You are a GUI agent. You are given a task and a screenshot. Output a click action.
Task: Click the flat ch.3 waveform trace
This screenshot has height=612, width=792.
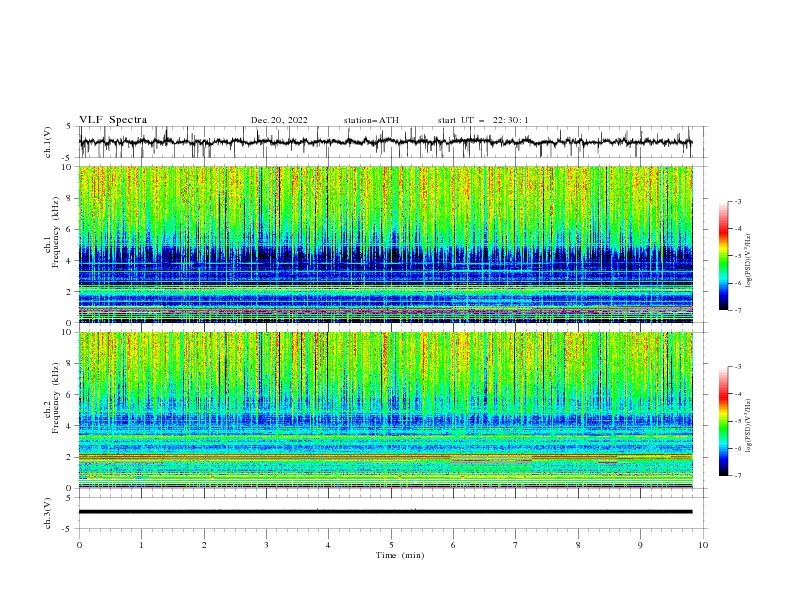386,512
